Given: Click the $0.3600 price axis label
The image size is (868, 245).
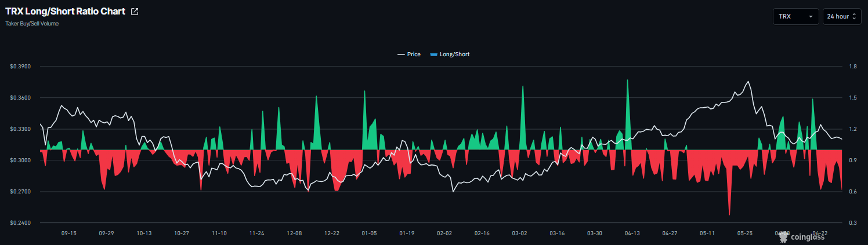Looking at the screenshot, I should [20, 98].
